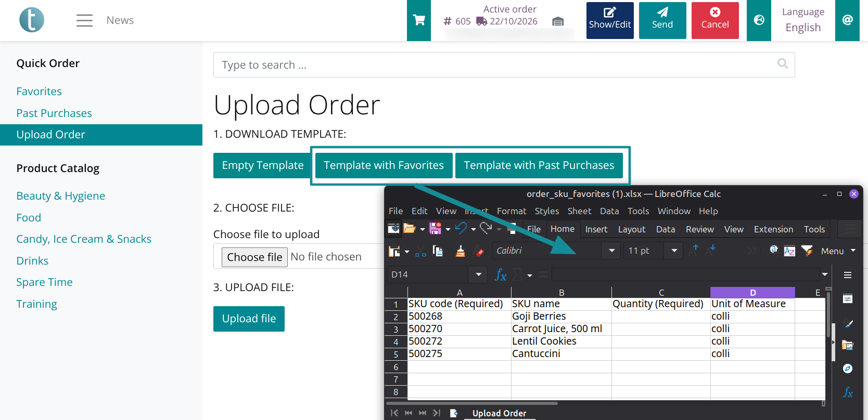Open the Undo history dropdown arrow

474,229
